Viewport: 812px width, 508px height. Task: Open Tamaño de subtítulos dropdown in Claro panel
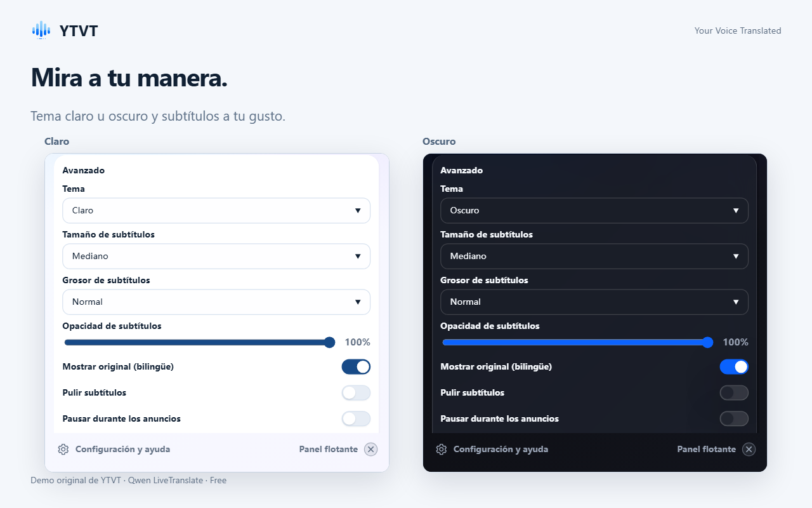point(216,256)
